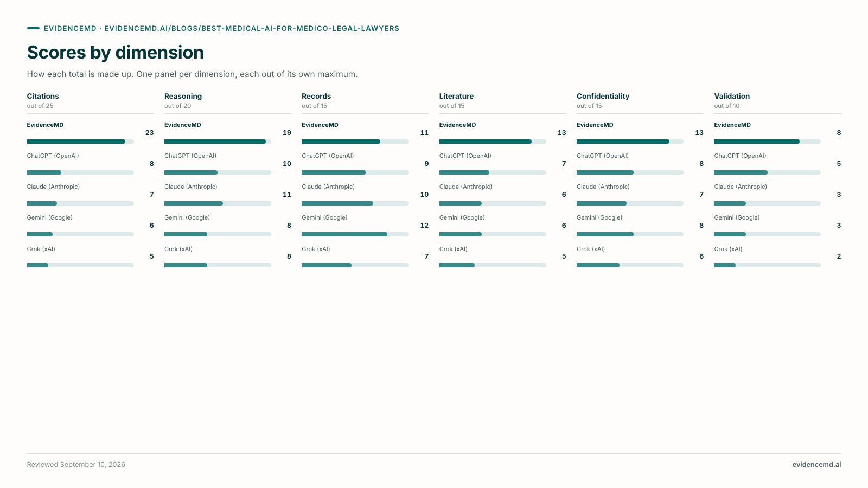
Task: Click the Validation score 2 for Grok
Action: (x=839, y=256)
